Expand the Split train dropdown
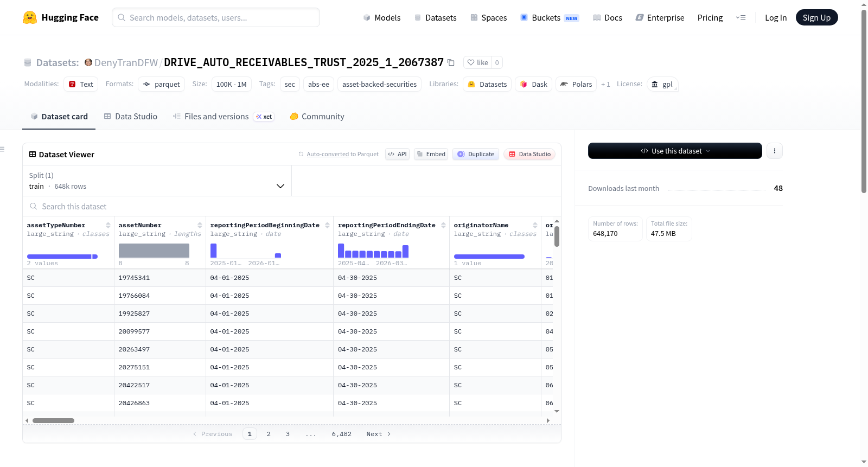Viewport: 868px width, 467px height. coord(157,181)
